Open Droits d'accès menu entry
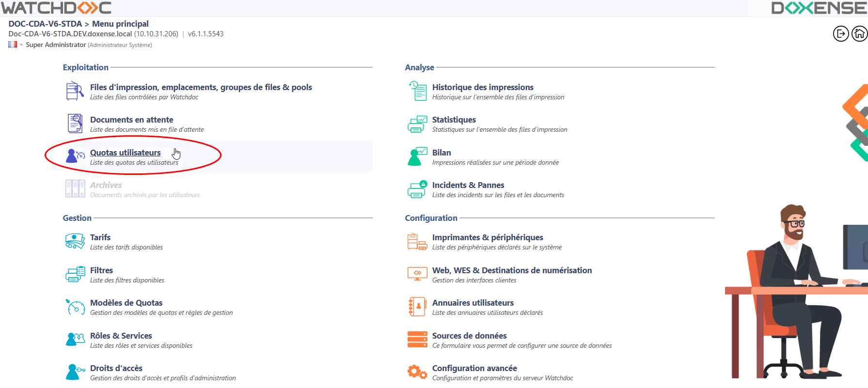 tap(116, 368)
